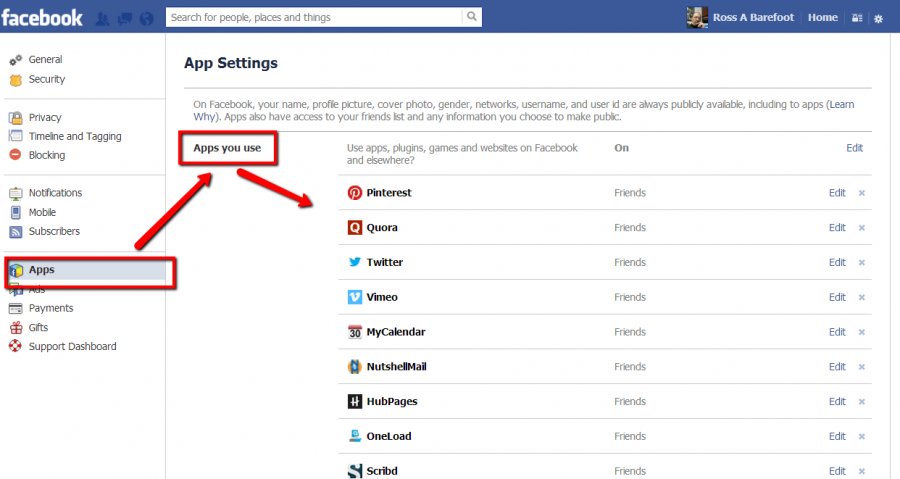Remove the OneLoad app with its X
The height and width of the screenshot is (479, 900).
tap(862, 437)
